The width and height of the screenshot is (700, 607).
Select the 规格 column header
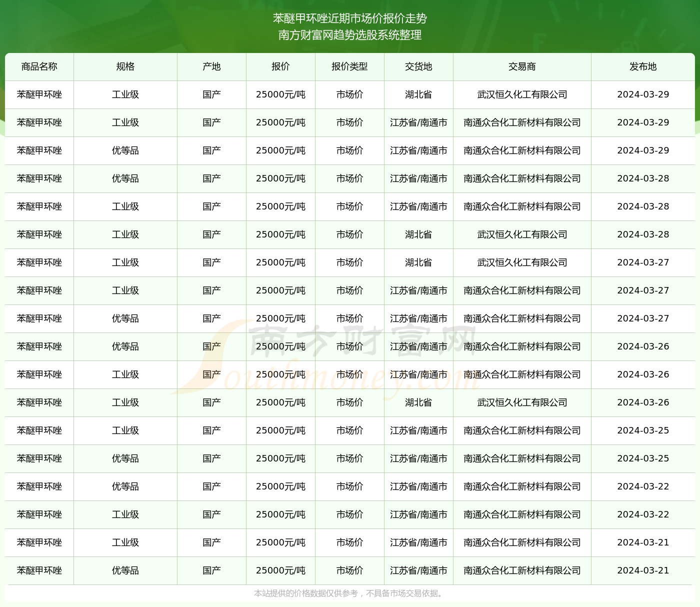[125, 66]
